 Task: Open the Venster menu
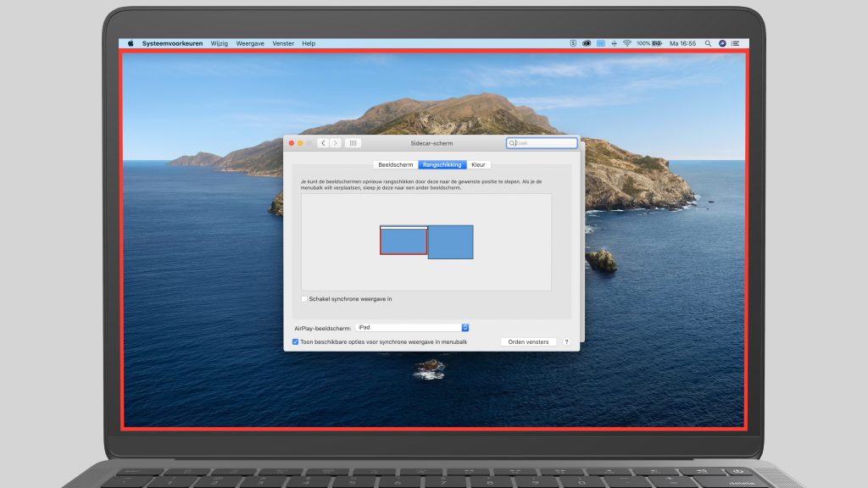point(283,43)
